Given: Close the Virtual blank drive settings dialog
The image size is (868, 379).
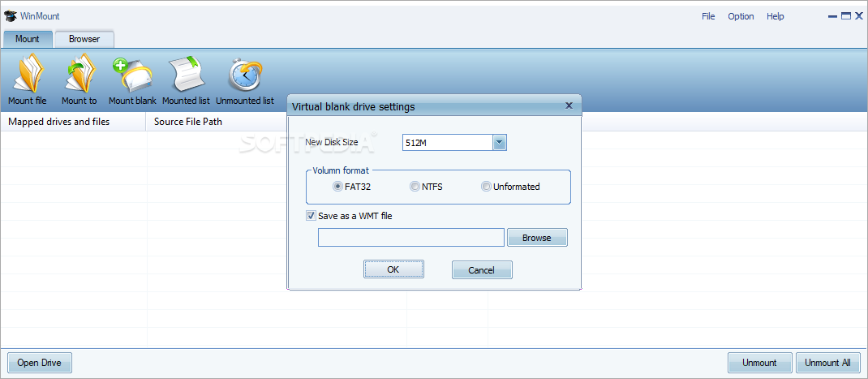Looking at the screenshot, I should point(569,106).
